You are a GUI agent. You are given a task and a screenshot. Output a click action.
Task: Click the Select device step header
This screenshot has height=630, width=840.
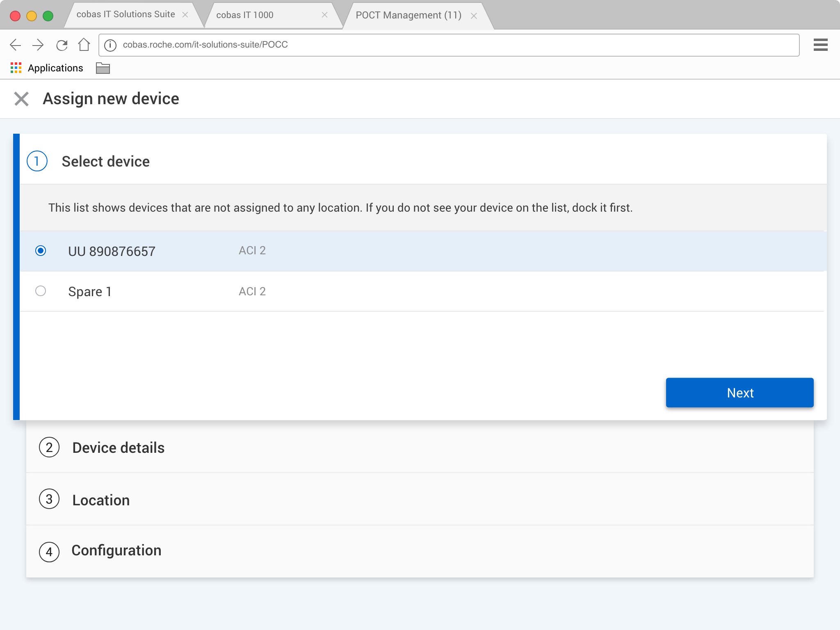105,161
